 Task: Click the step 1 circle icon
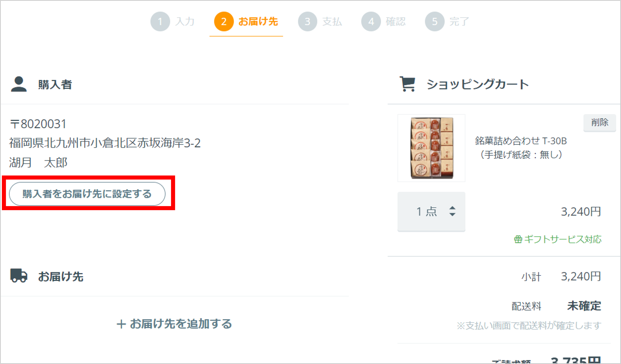[160, 21]
